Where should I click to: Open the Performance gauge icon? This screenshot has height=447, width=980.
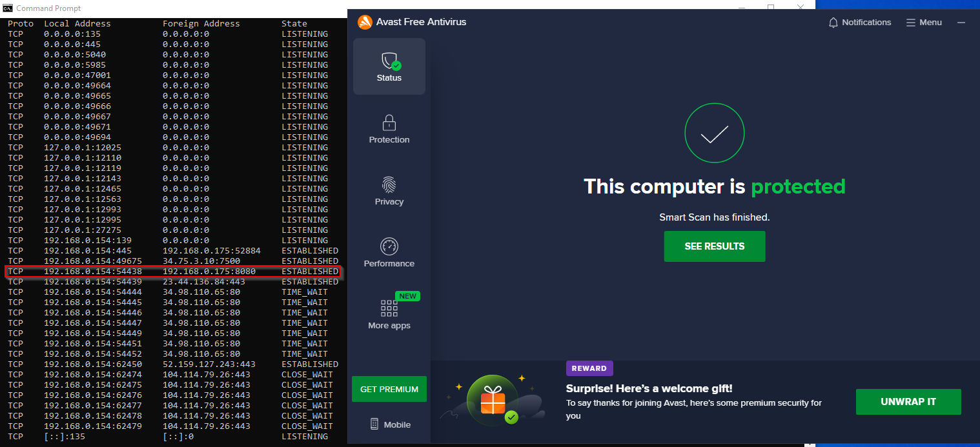pyautogui.click(x=389, y=246)
